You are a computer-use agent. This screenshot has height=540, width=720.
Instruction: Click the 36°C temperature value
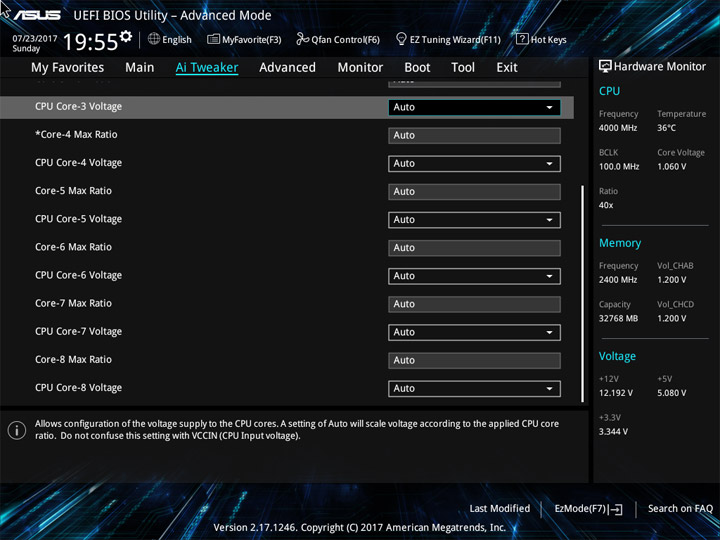[x=666, y=128]
